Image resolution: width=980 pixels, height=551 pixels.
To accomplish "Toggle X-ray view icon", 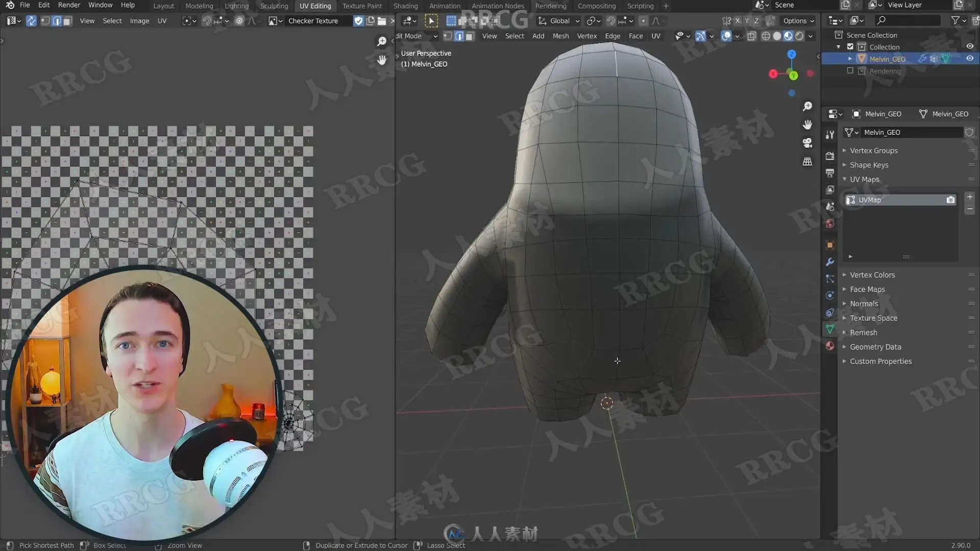I will click(x=751, y=36).
